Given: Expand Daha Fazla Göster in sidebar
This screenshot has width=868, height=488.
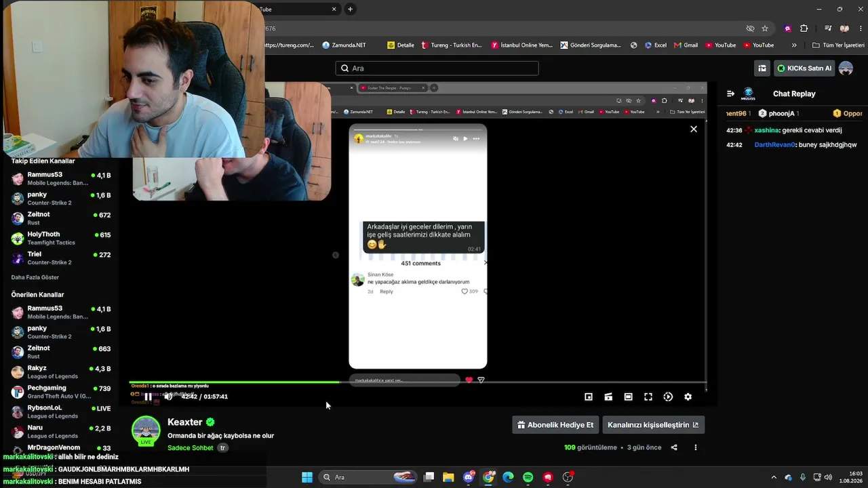Looking at the screenshot, I should (x=35, y=277).
